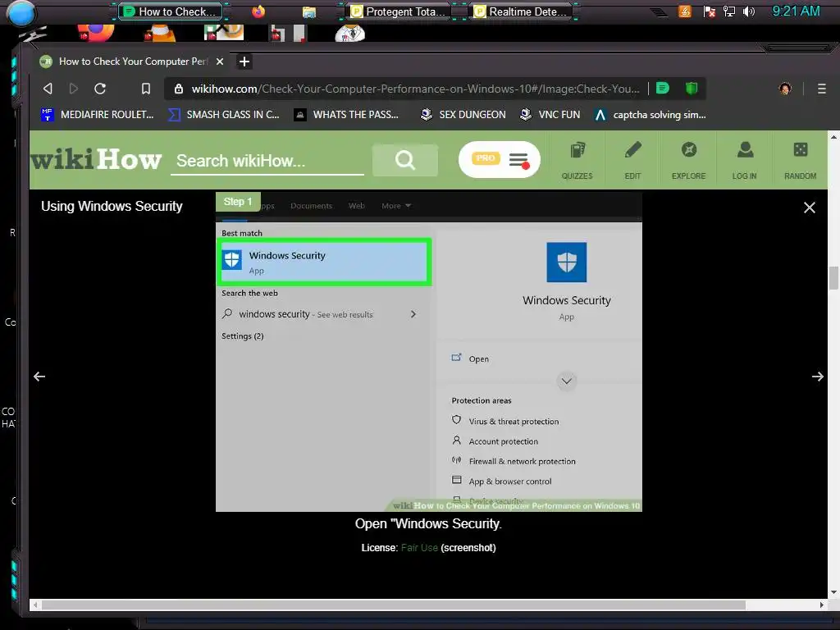
Task: Go to previous image with the left arrow
Action: (x=39, y=377)
